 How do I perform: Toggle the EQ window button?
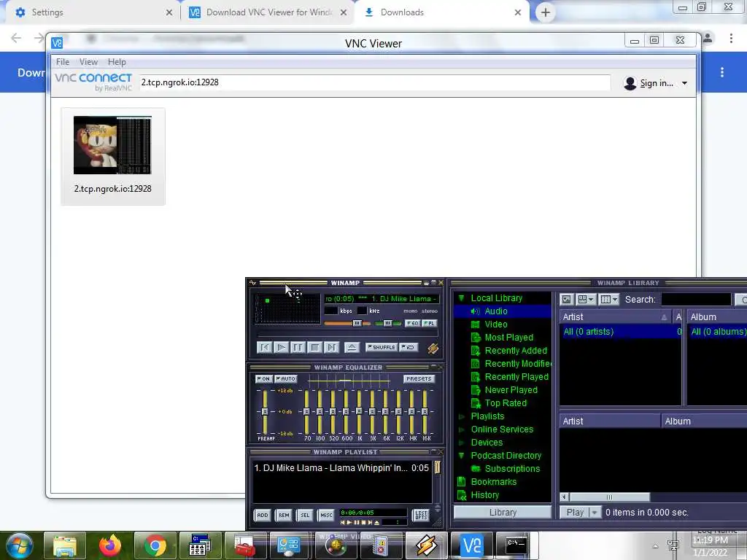[x=413, y=323]
